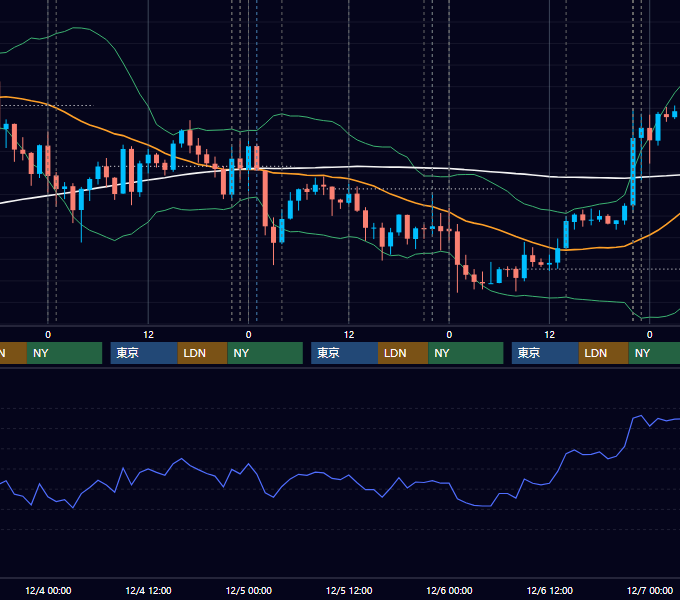Click the 12/4 12:00 date label
This screenshot has width=680, height=600.
tap(148, 590)
